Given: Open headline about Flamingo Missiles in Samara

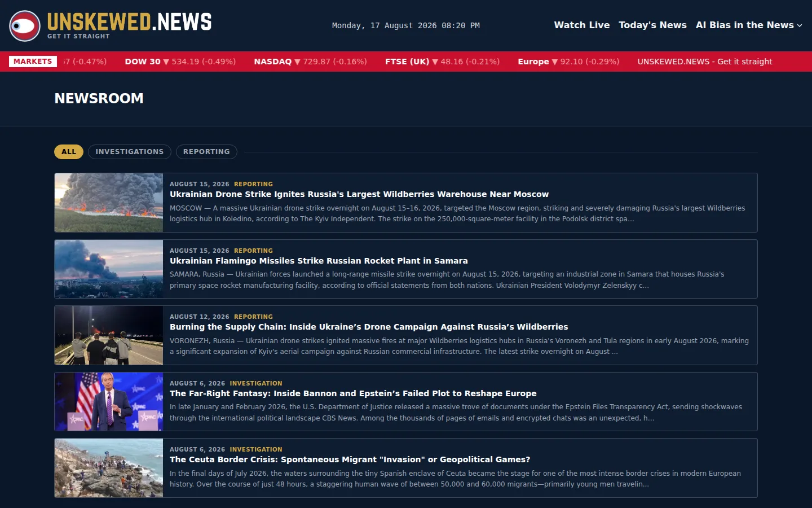Looking at the screenshot, I should [x=319, y=261].
